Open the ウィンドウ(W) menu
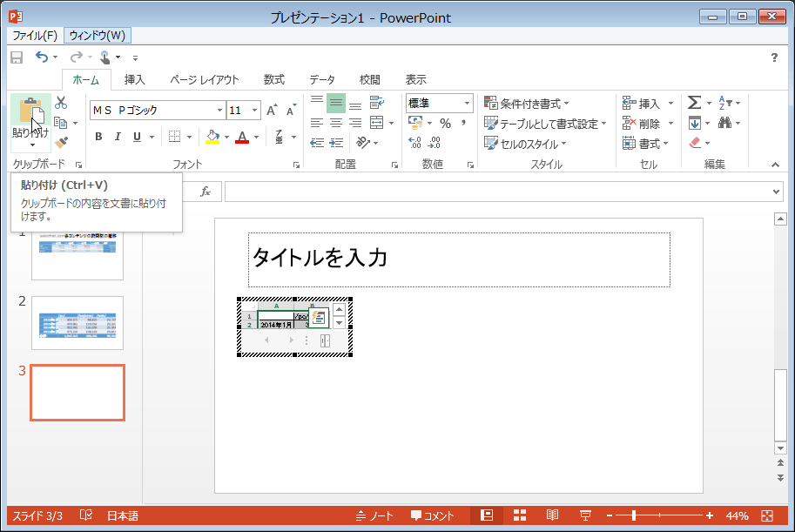This screenshot has width=795, height=532. pyautogui.click(x=98, y=36)
